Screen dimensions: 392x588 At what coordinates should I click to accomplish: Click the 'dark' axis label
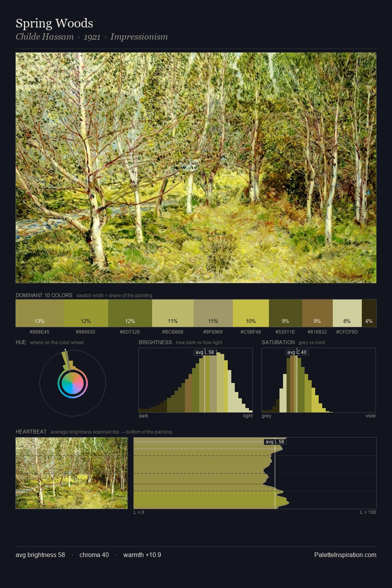pyautogui.click(x=143, y=416)
